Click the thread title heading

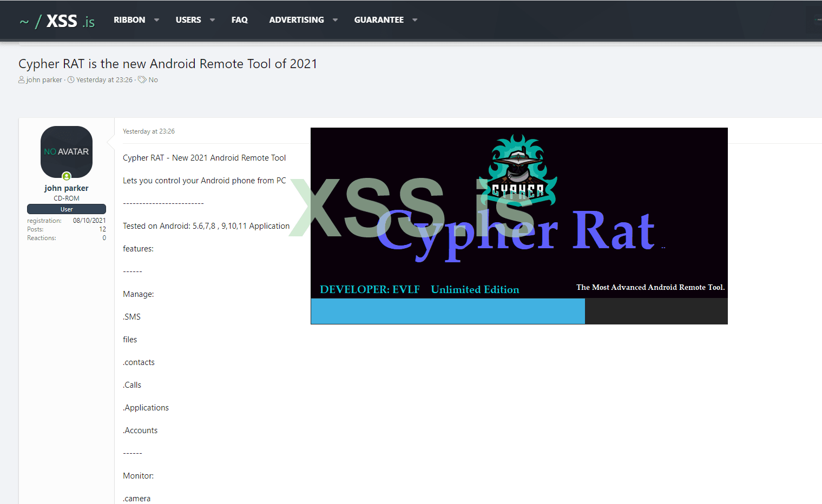[x=168, y=64]
